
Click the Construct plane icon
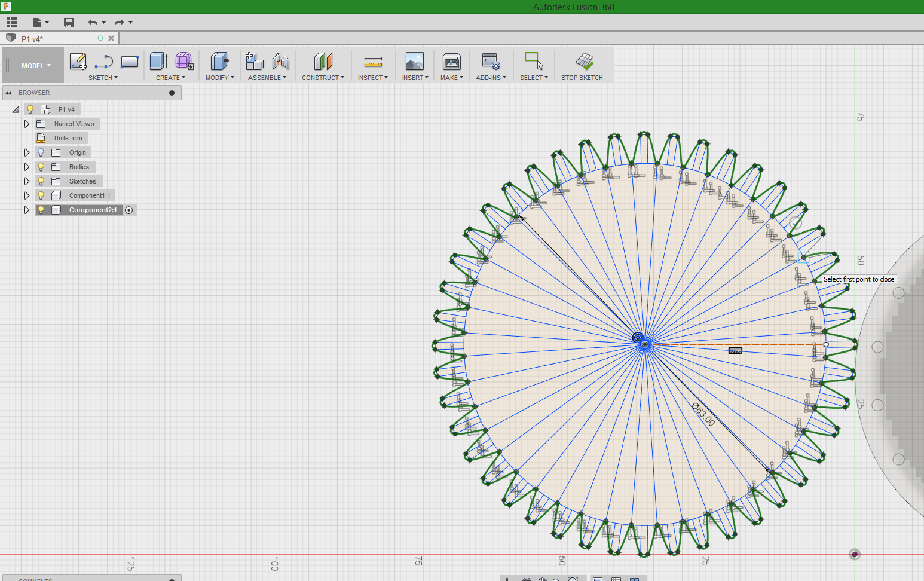click(x=323, y=61)
